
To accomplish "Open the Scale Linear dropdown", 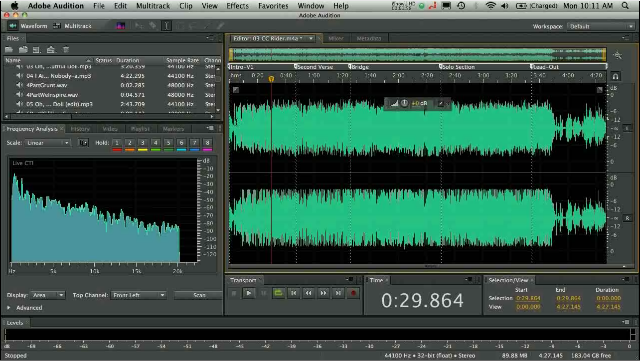I will (47, 143).
